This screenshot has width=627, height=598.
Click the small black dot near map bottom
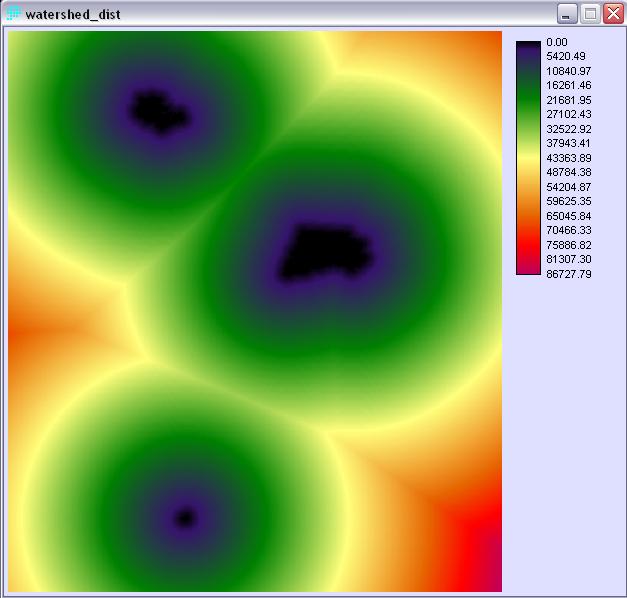point(184,517)
